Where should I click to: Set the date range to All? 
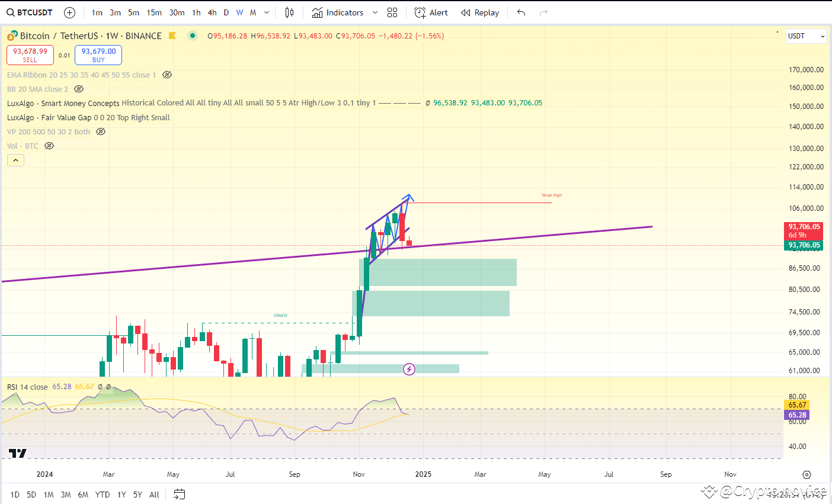[154, 495]
